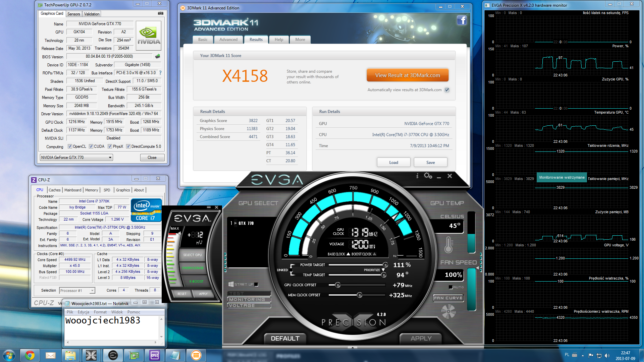This screenshot has width=644, height=362.
Task: Open Notepad taskbar icon
Action: tap(175, 355)
